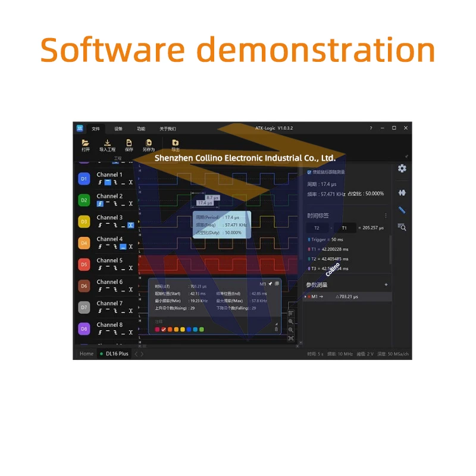Click the D5 red channel badge
476x476 pixels.
pos(84,264)
